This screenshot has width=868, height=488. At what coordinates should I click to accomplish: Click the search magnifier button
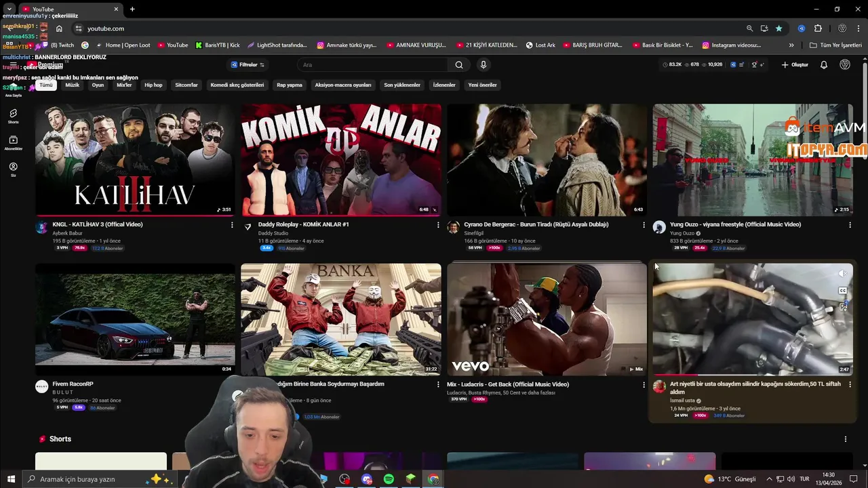(459, 65)
